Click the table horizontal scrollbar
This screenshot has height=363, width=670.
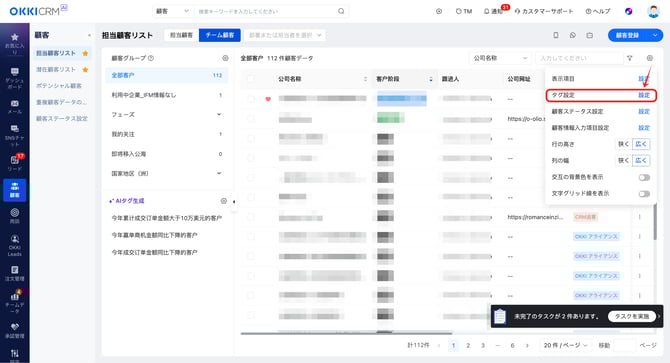coord(346,333)
